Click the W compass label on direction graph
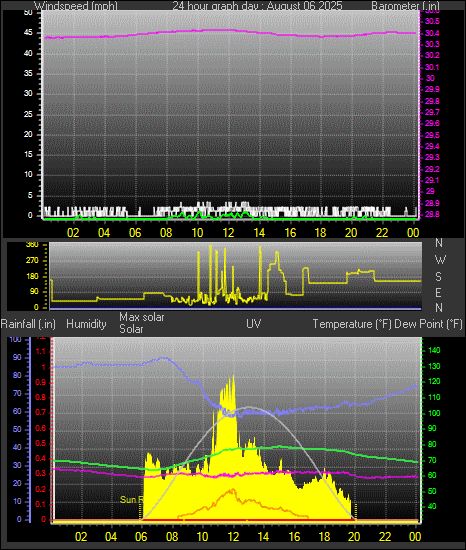 [x=440, y=260]
